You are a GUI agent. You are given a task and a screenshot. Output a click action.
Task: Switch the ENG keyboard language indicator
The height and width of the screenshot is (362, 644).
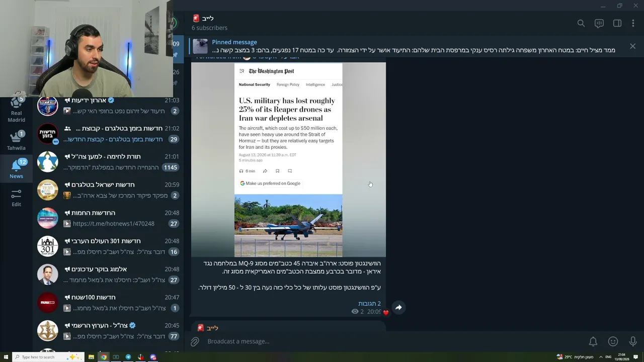[x=608, y=357]
